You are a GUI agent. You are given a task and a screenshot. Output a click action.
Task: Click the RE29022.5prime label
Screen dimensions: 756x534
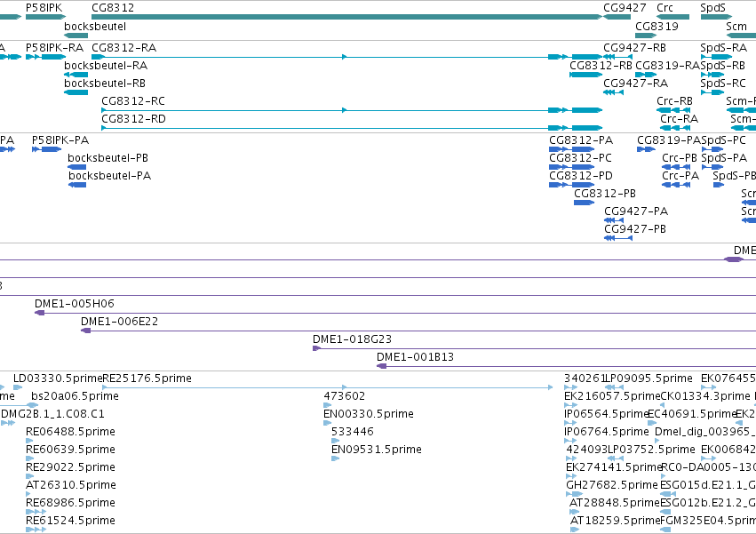tap(70, 468)
